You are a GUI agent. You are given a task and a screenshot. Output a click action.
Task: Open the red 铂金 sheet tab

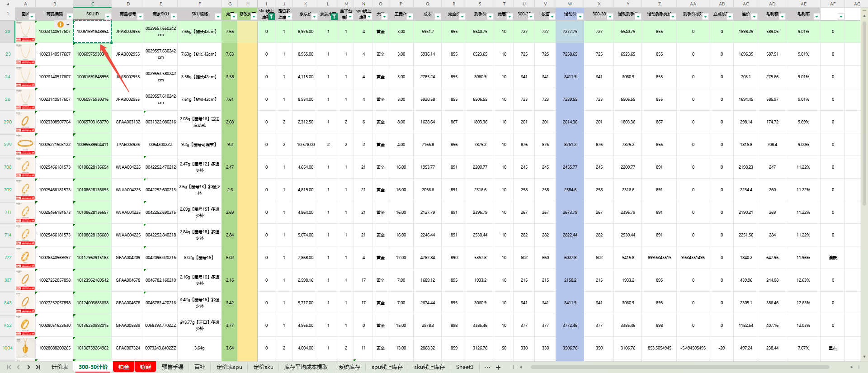click(123, 367)
